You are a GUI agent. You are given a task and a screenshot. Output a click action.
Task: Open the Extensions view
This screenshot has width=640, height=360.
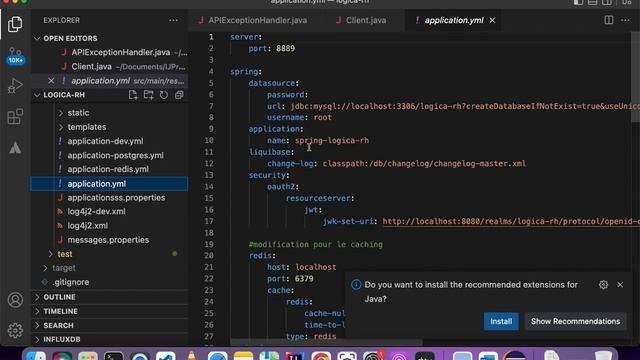pos(15,117)
